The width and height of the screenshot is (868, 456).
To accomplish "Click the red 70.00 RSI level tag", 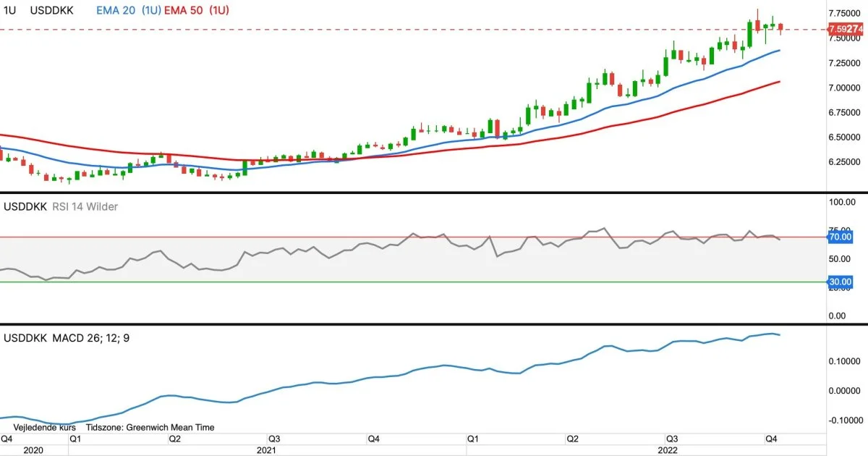I will tap(841, 237).
